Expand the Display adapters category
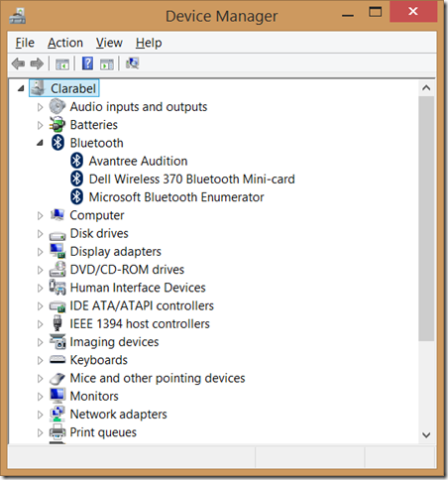 coord(40,252)
